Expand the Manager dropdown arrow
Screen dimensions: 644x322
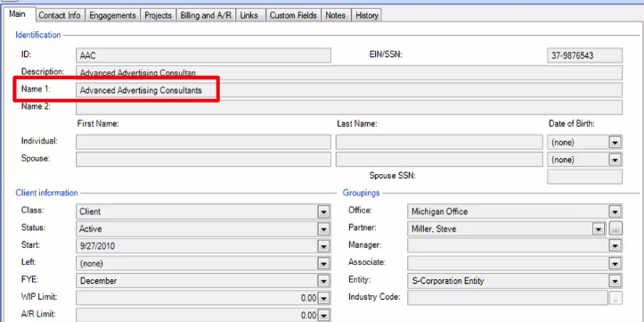[x=615, y=246]
